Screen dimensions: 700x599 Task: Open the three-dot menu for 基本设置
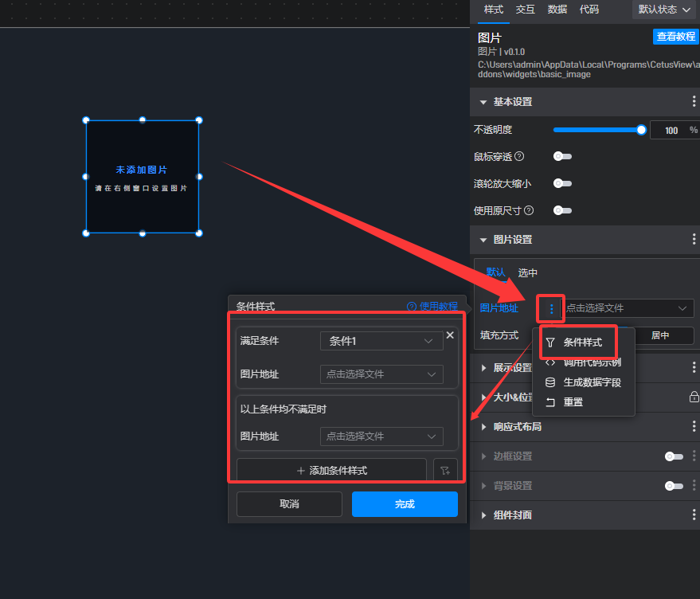tap(694, 102)
